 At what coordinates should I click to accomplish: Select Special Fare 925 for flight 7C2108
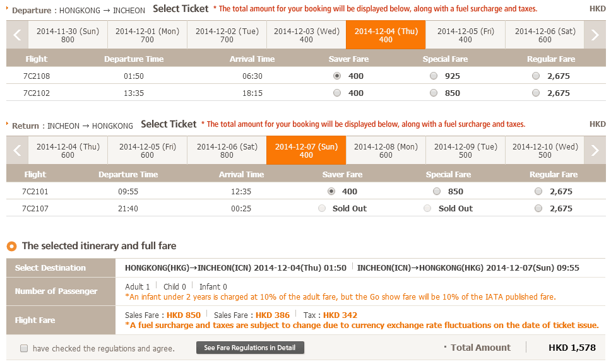(x=433, y=76)
